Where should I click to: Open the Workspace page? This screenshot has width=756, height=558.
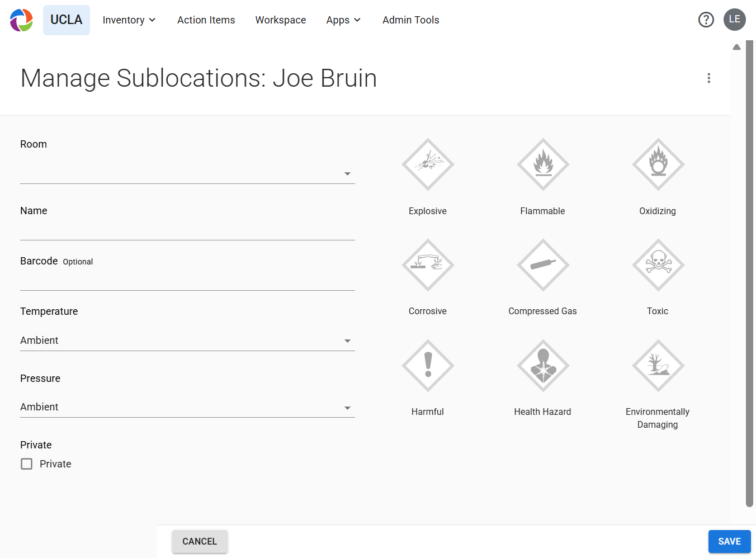click(x=281, y=20)
